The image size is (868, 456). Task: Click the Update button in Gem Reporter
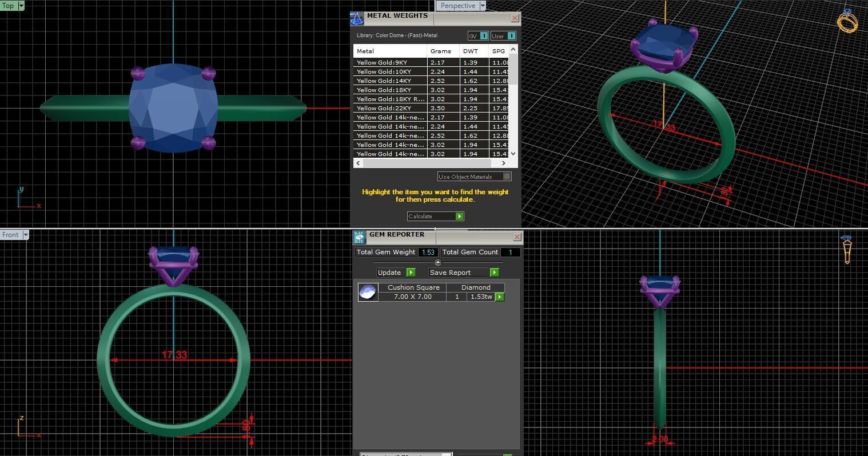tap(396, 273)
